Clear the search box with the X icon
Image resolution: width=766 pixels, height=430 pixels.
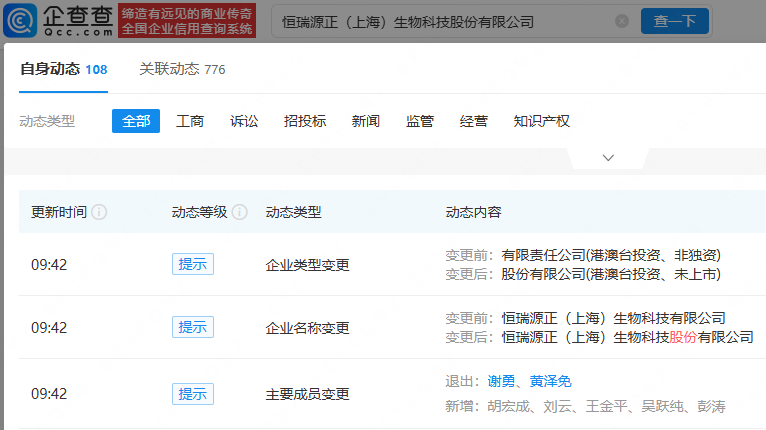pos(622,21)
